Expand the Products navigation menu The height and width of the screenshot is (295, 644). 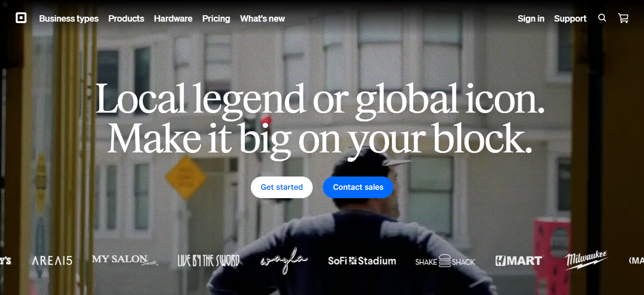[126, 19]
